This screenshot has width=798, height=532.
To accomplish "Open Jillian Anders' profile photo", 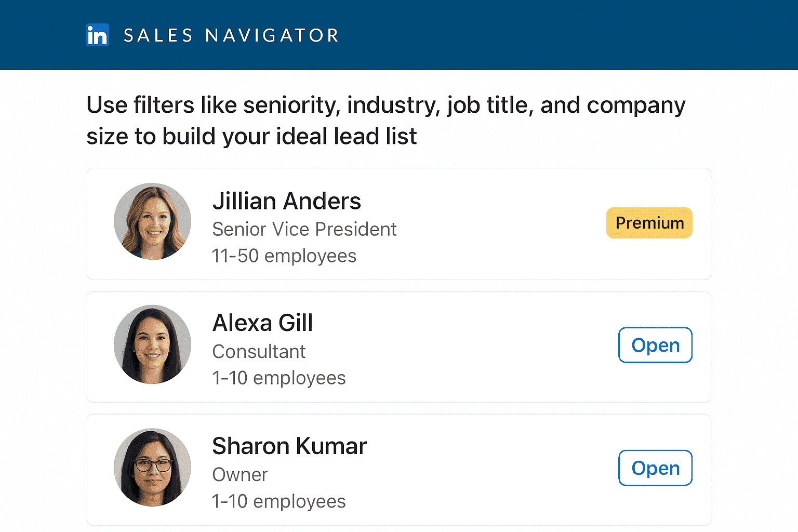I will coord(152,222).
